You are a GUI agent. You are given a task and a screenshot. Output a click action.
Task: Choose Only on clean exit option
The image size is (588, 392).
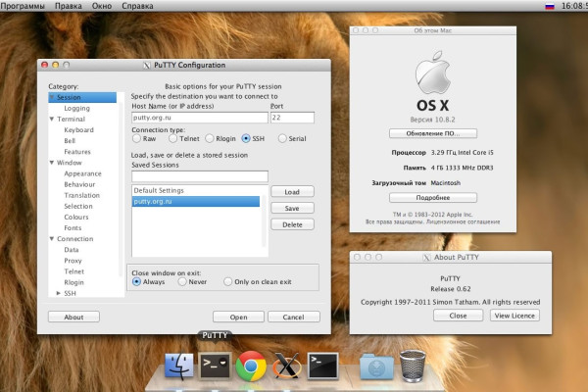tap(227, 281)
